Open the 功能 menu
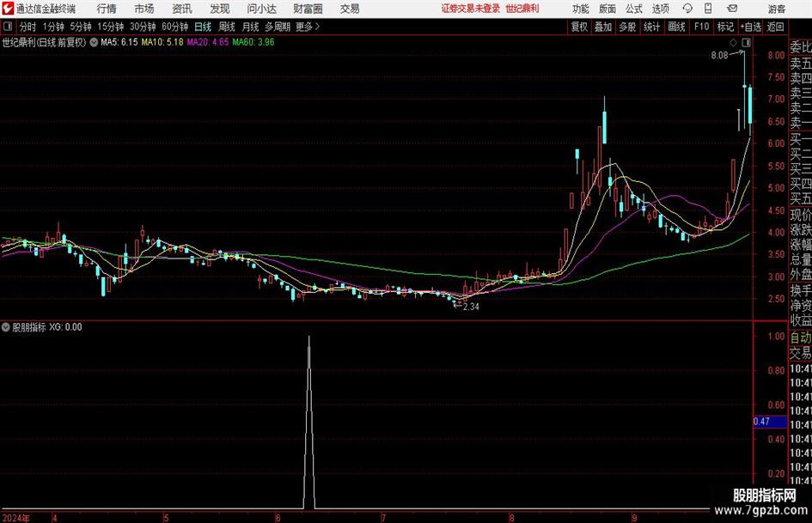This screenshot has height=523, width=812. [581, 9]
